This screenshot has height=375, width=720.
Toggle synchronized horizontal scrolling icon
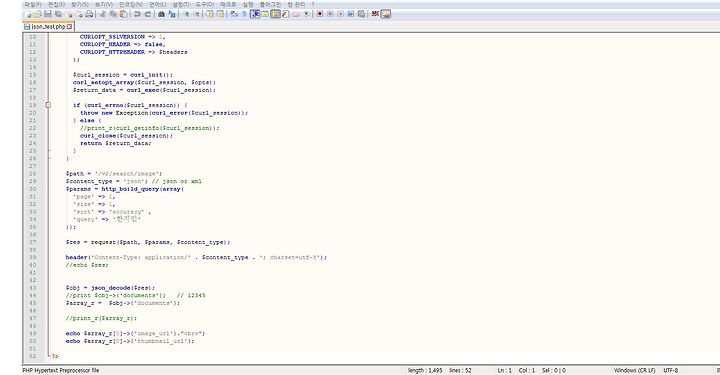point(220,14)
